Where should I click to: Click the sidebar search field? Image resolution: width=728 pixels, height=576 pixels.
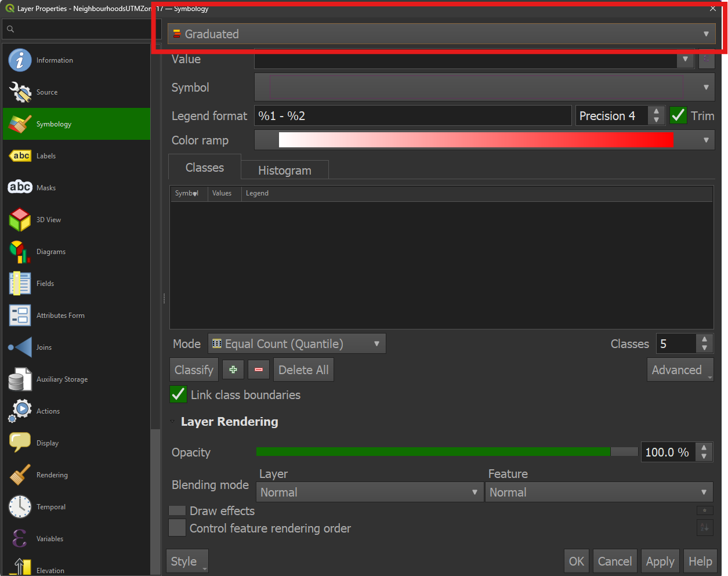81,29
